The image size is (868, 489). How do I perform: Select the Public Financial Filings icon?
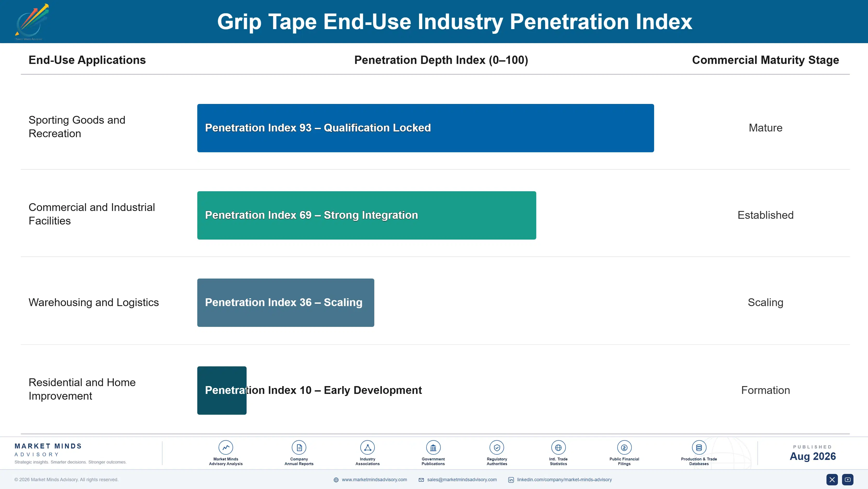(624, 447)
